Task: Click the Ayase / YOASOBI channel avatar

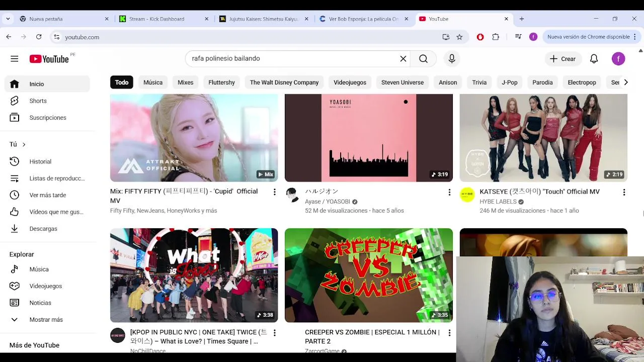Action: pyautogui.click(x=292, y=195)
